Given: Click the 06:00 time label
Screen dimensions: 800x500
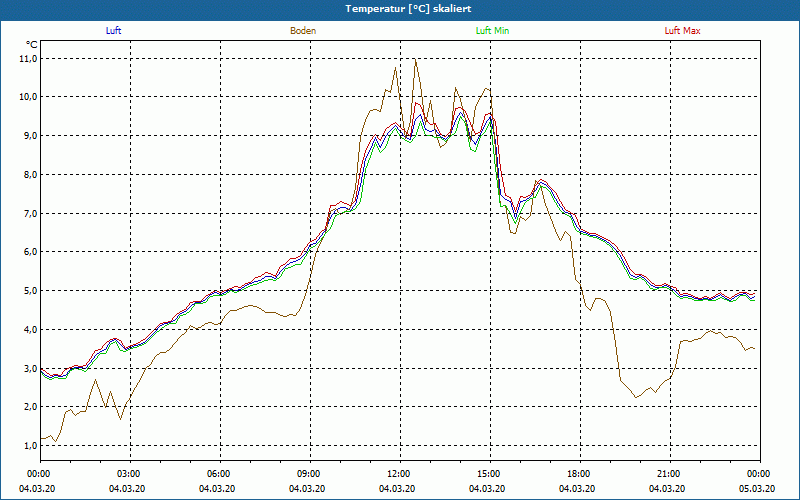Looking at the screenshot, I should pos(220,474).
